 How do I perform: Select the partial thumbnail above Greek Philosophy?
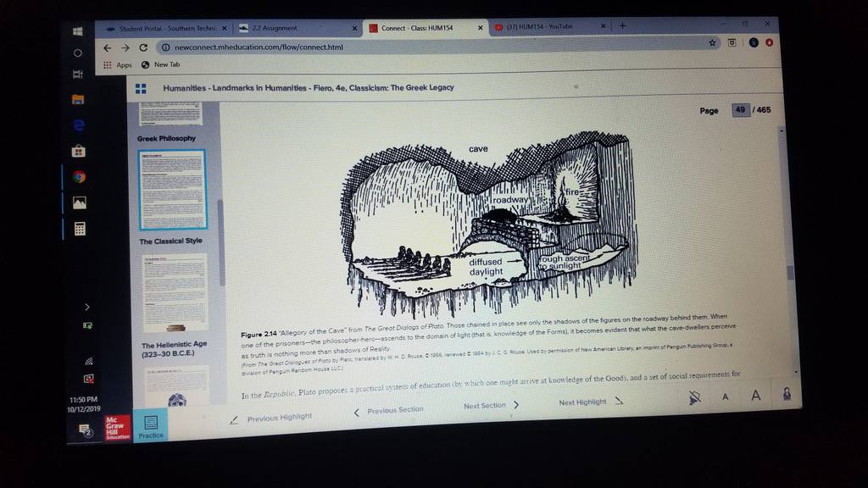click(171, 114)
